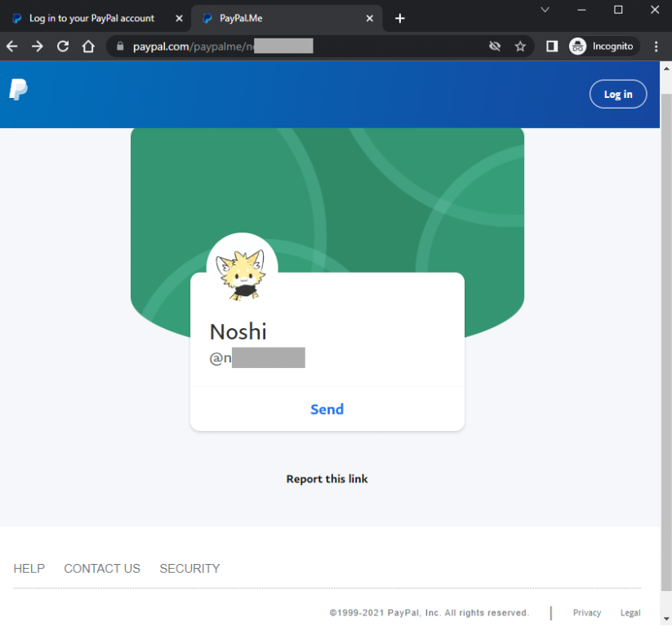Image resolution: width=672 pixels, height=626 pixels.
Task: Open the CONTACT US footer link
Action: (x=102, y=569)
